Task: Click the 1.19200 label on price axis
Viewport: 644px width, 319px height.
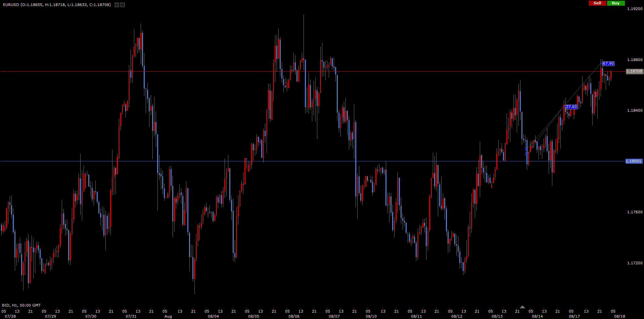Action: click(635, 9)
